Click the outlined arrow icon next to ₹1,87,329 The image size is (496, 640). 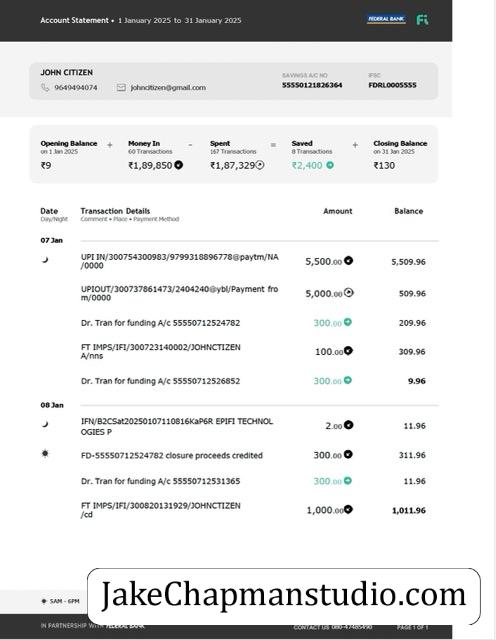(260, 165)
